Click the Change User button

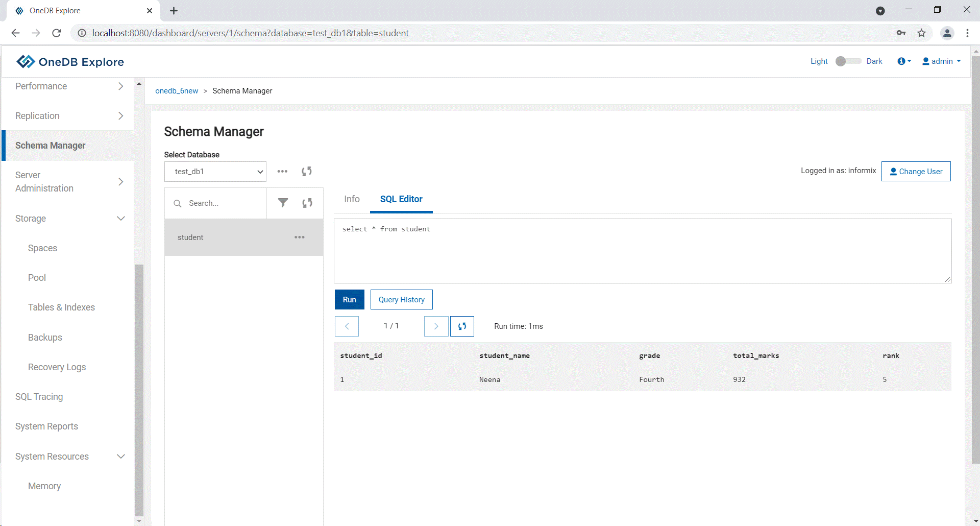point(916,172)
